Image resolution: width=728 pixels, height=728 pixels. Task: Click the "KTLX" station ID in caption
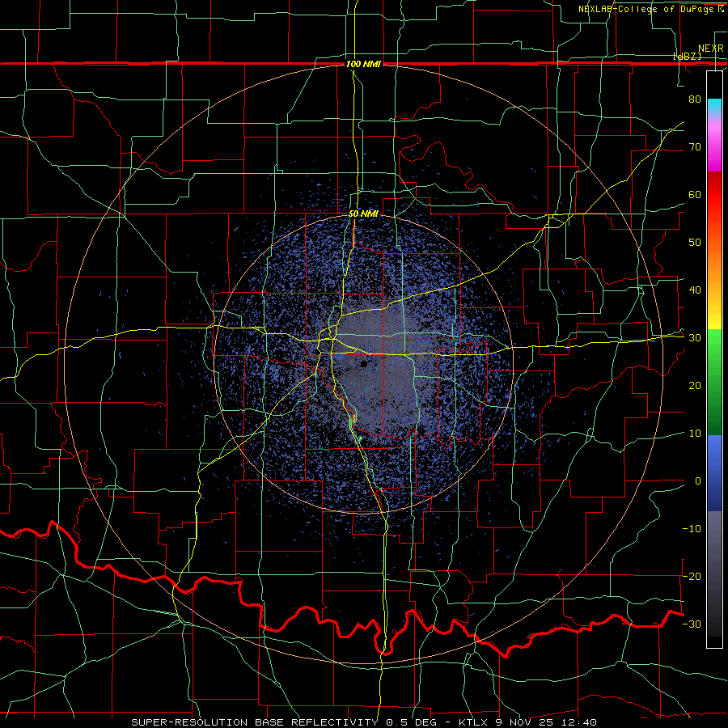pos(475,722)
